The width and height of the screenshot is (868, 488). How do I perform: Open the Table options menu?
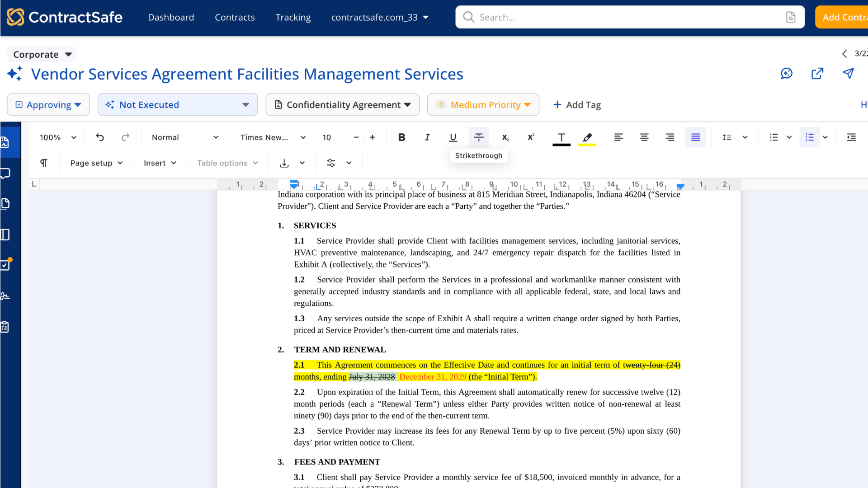coord(227,163)
